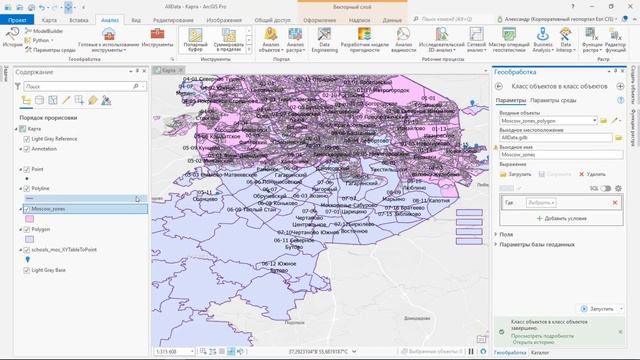Switch Contents to list by selection
This screenshot has height=360, width=640.
tap(53, 100)
